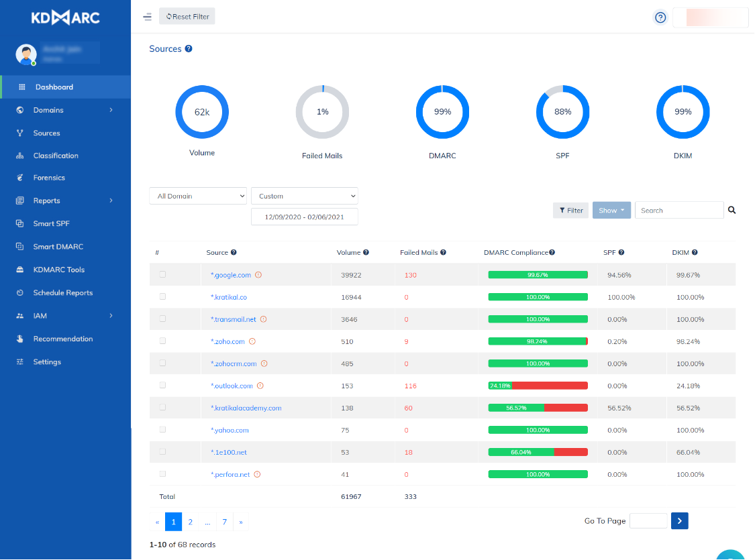
Task: Click the info icon next to *.perfora.net
Action: click(258, 474)
